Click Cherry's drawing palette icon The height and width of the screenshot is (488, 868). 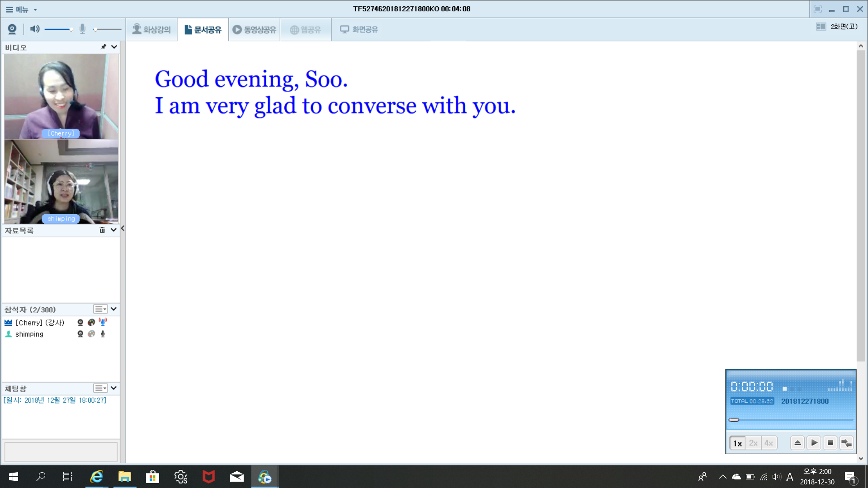[x=91, y=323]
